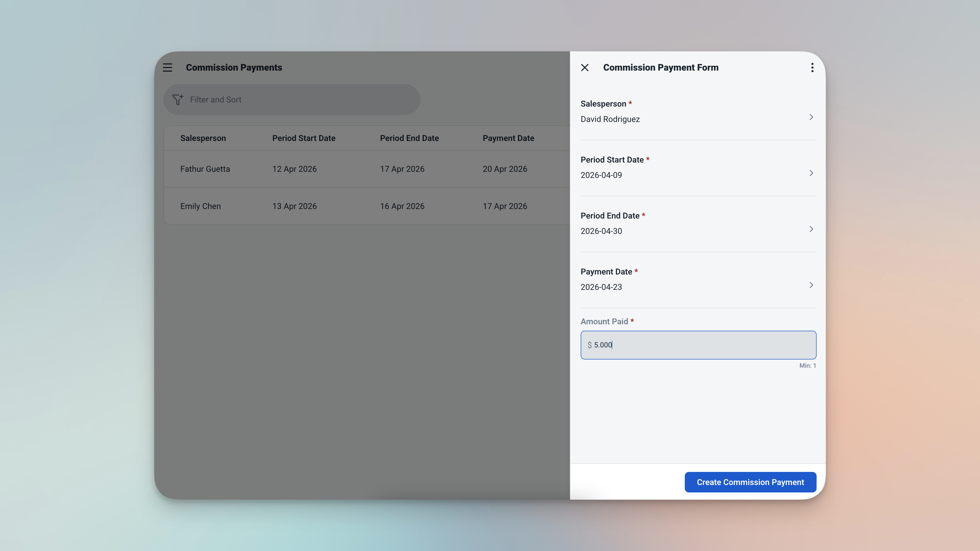Click the Create Commission Payment button

coord(750,482)
